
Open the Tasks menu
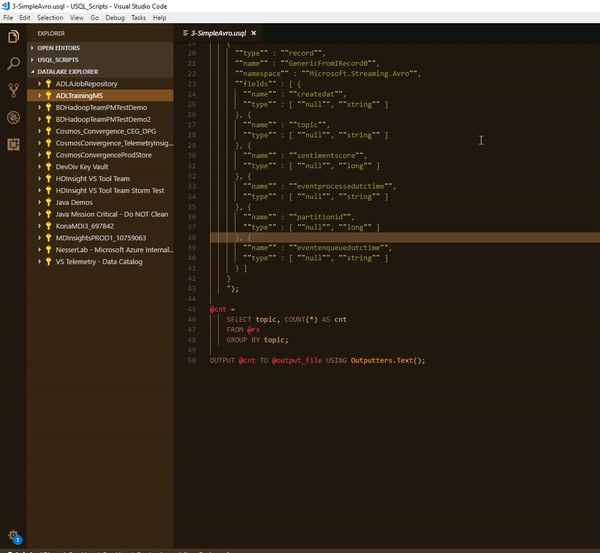click(x=139, y=18)
